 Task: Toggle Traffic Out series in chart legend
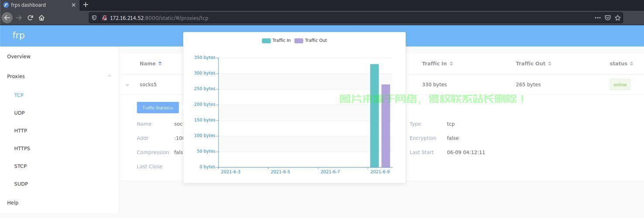click(310, 41)
